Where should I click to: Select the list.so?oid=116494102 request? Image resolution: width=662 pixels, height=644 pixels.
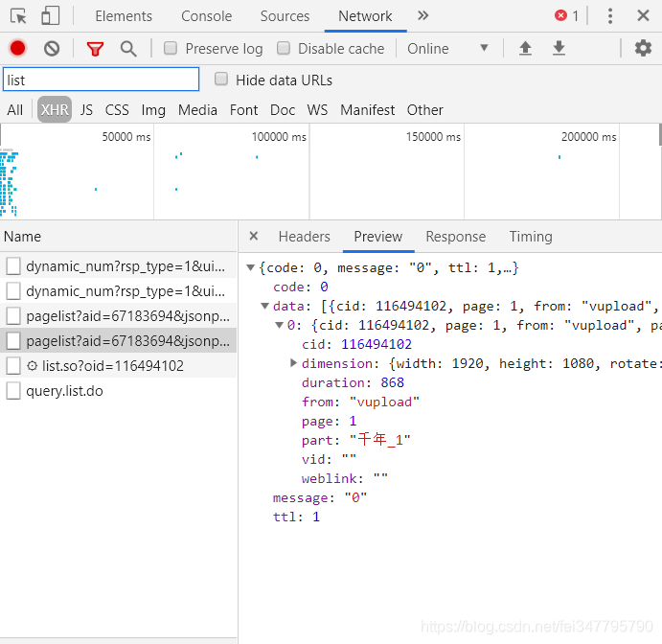[x=118, y=366]
